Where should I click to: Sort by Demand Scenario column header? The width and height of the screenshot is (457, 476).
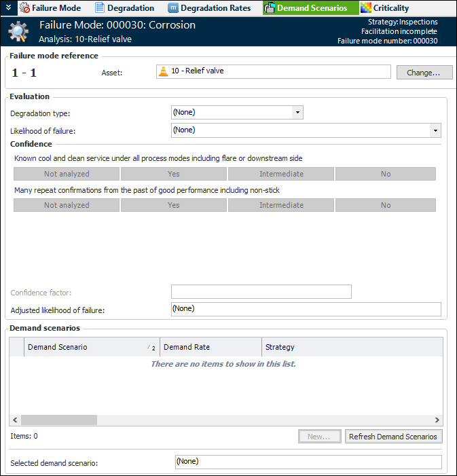92,347
